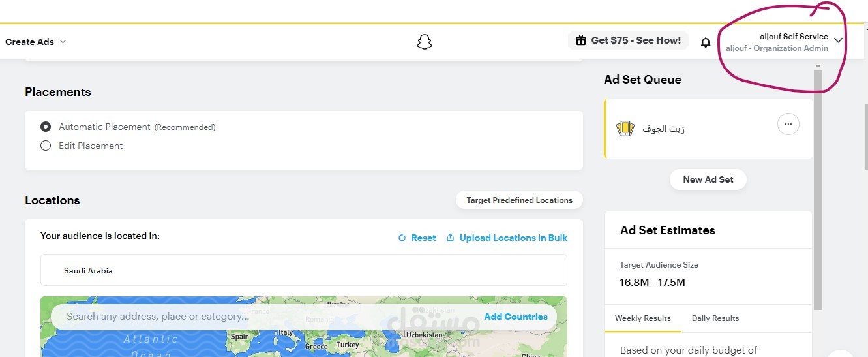Click the Saudi Arabia location field

point(304,270)
